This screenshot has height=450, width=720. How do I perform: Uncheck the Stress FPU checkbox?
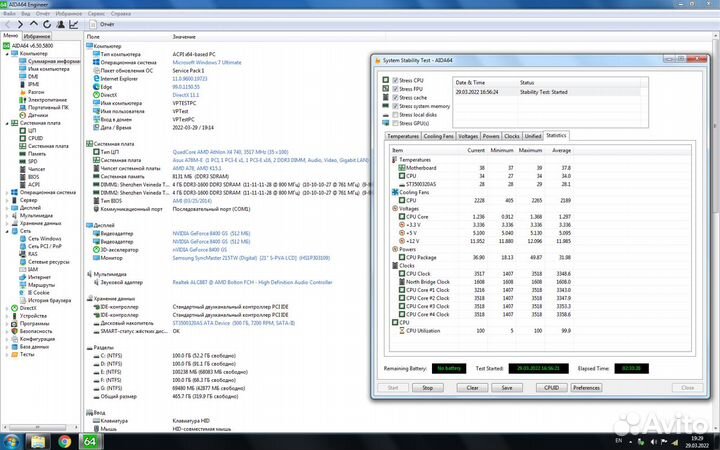click(395, 89)
